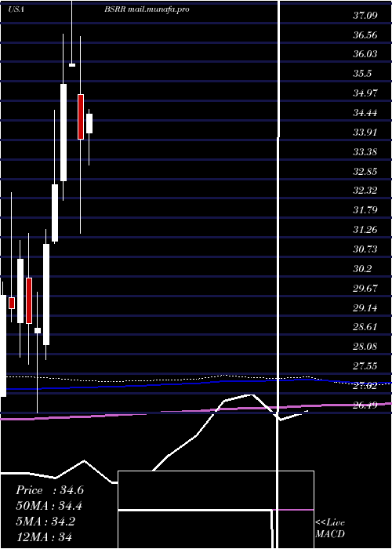Image resolution: width=392 pixels, height=549 pixels.
Task: Click the 36.03 price axis label
Action: [365, 54]
